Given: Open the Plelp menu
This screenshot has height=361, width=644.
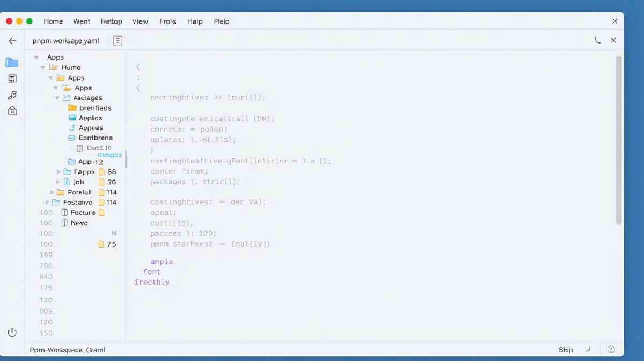Looking at the screenshot, I should coord(222,21).
